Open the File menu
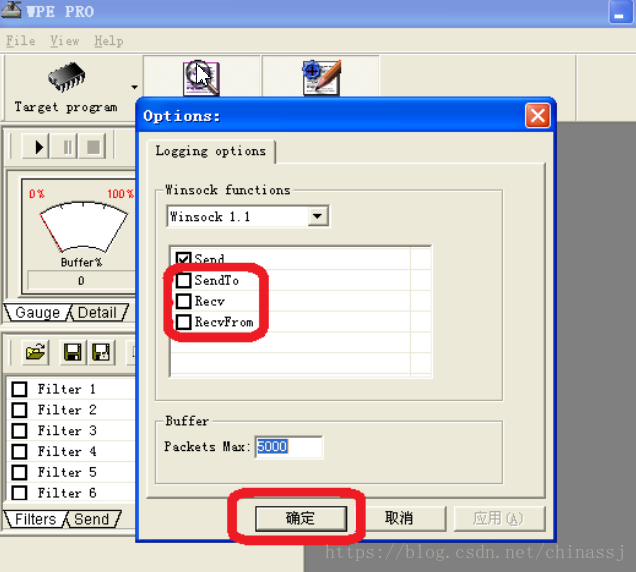Screen dimensions: 636x572 tap(20, 41)
